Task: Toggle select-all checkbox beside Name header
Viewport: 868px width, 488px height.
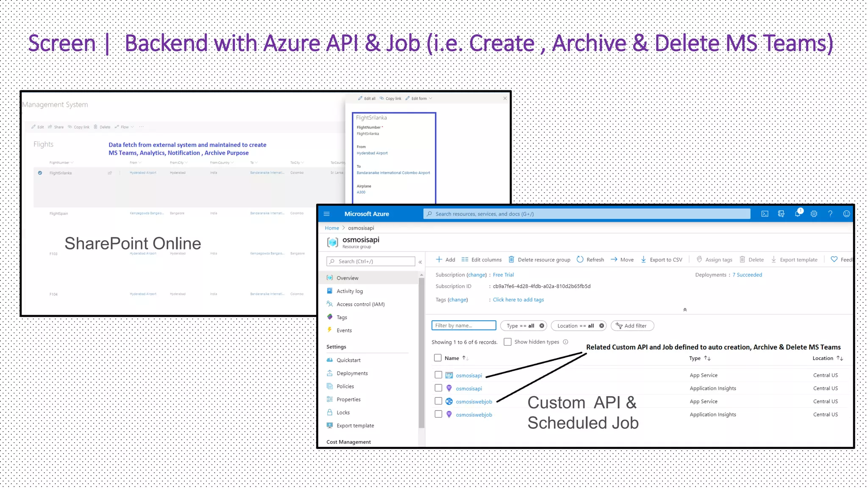Action: tap(438, 358)
